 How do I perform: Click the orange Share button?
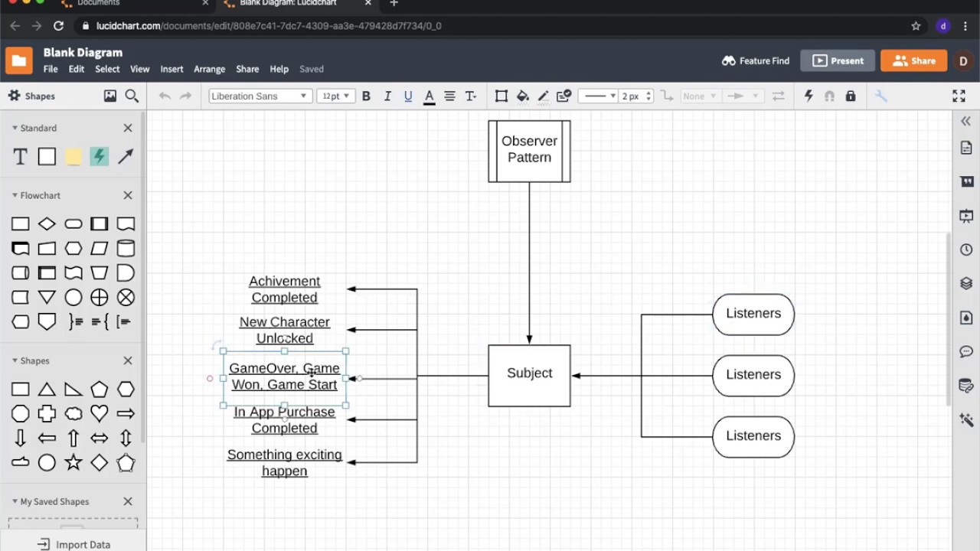point(913,60)
